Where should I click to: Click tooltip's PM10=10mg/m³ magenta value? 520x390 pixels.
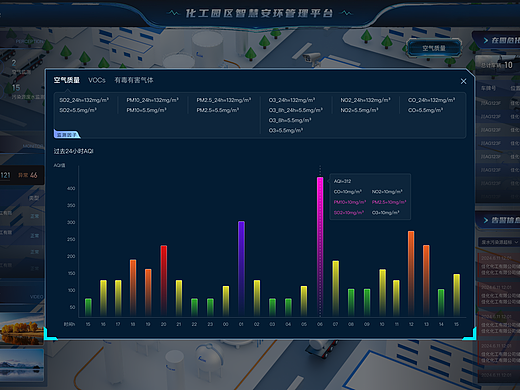pyautogui.click(x=350, y=202)
